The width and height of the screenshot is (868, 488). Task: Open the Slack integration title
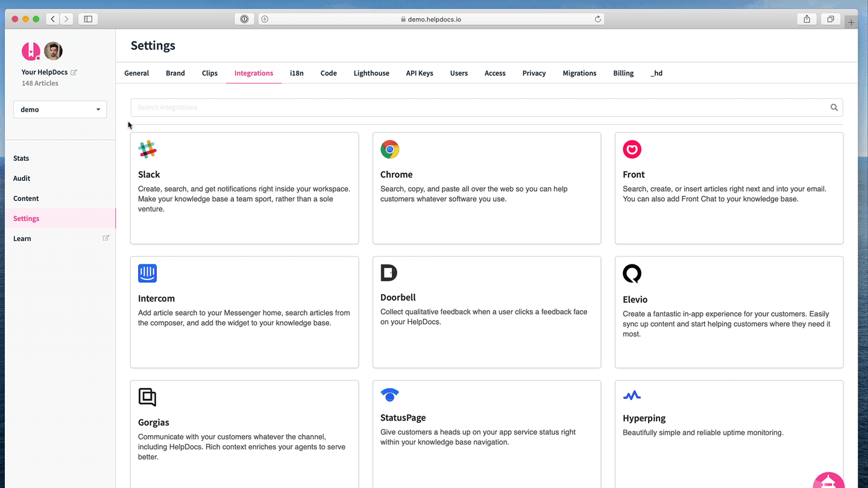(x=149, y=175)
